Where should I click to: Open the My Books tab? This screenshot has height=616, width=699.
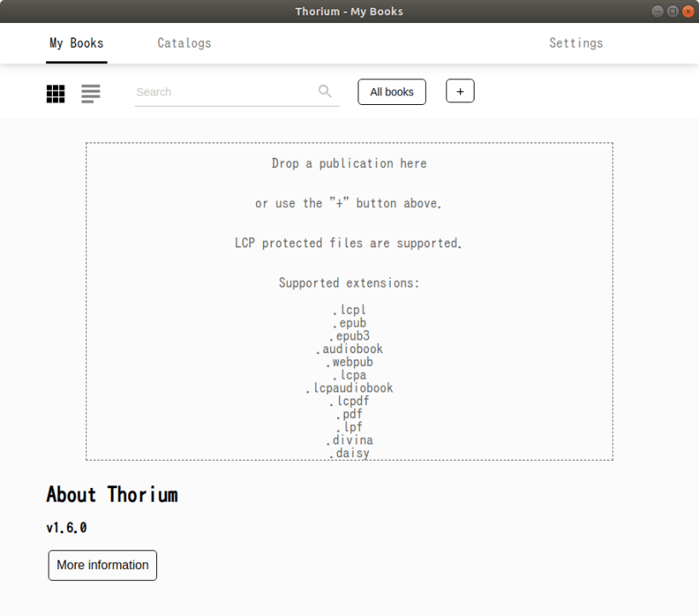[x=77, y=44]
